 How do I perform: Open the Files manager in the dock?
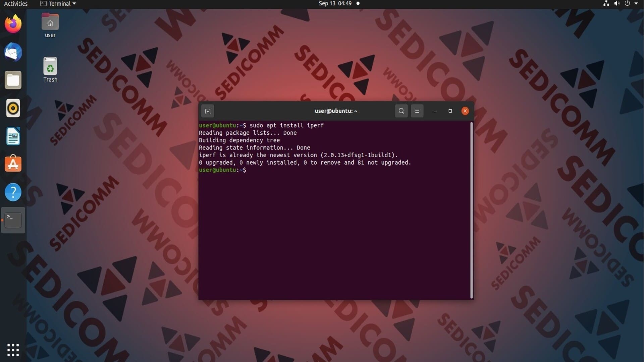click(x=13, y=80)
